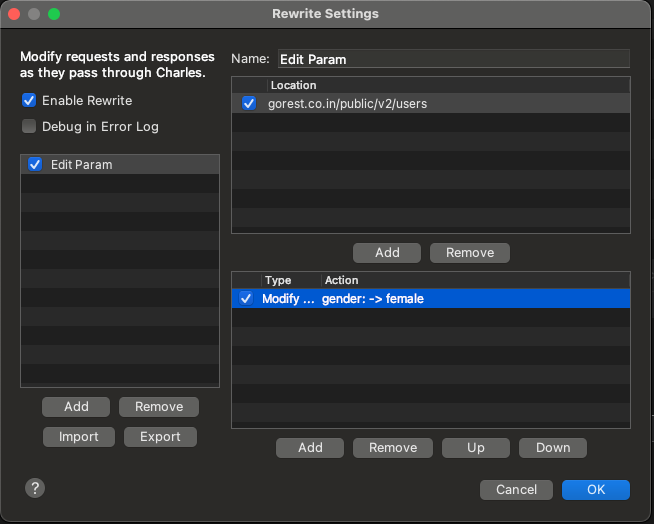Screen dimensions: 654x524
Task: Remove the selected rewrite rule
Action: click(393, 448)
